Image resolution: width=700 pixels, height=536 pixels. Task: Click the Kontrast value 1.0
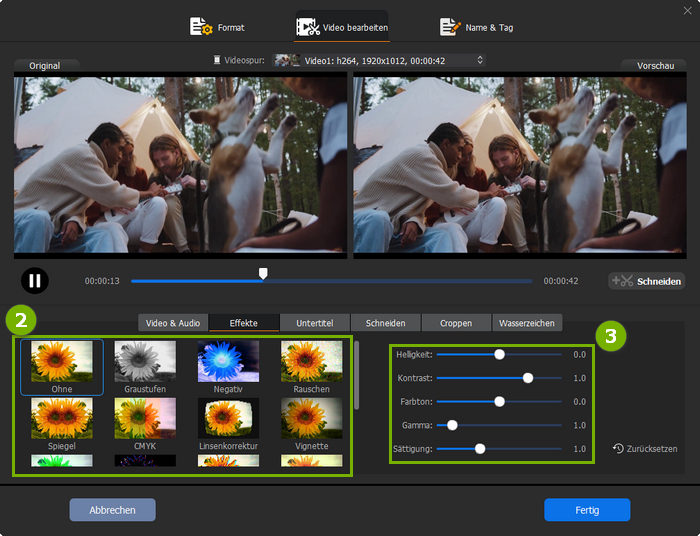click(579, 378)
